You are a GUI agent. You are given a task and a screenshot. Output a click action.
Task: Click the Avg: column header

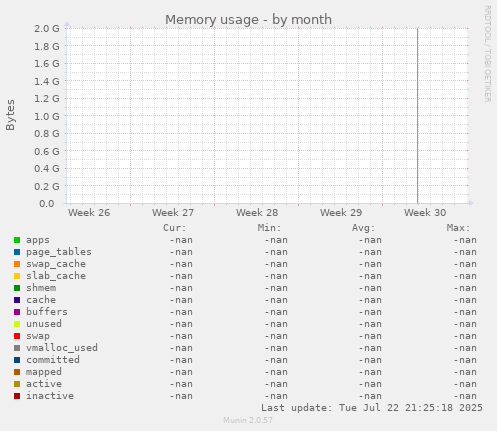(x=364, y=228)
